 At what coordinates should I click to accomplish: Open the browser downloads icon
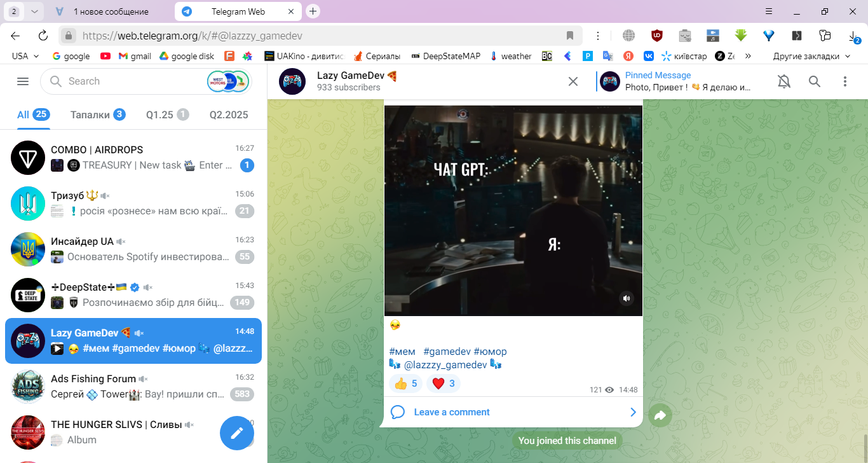pyautogui.click(x=853, y=37)
